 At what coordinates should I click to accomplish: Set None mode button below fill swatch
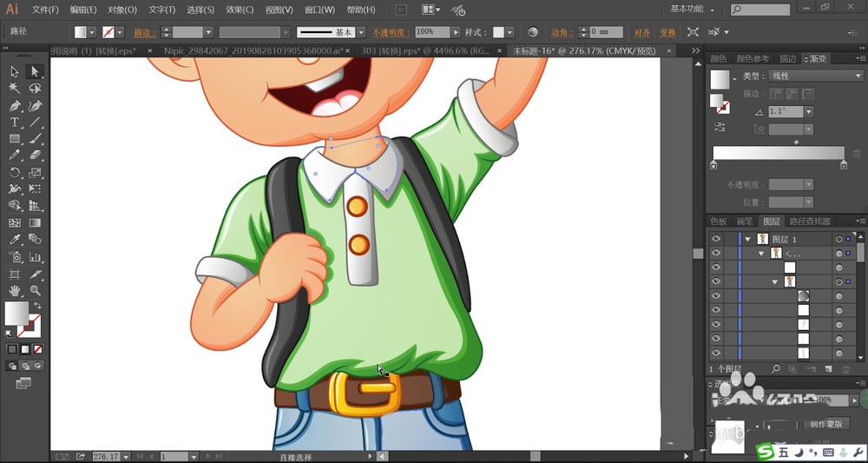coord(37,349)
